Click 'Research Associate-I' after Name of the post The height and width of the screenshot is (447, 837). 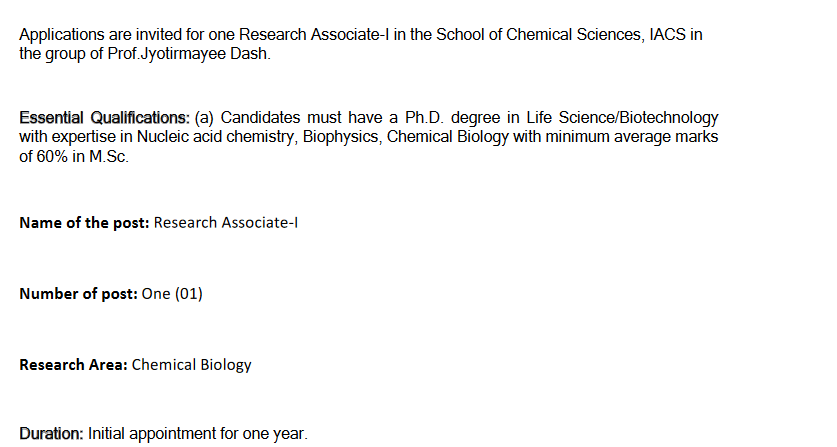click(226, 223)
